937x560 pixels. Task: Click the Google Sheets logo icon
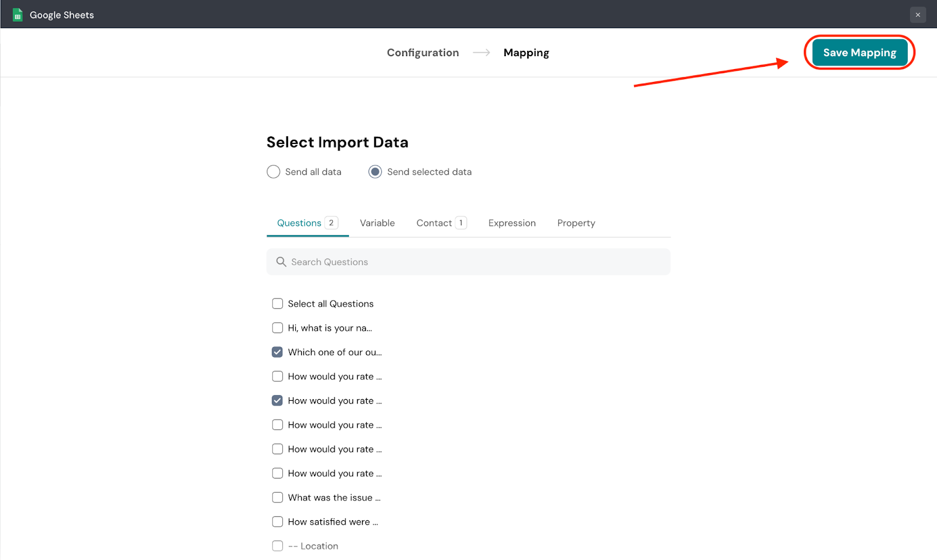(x=18, y=15)
